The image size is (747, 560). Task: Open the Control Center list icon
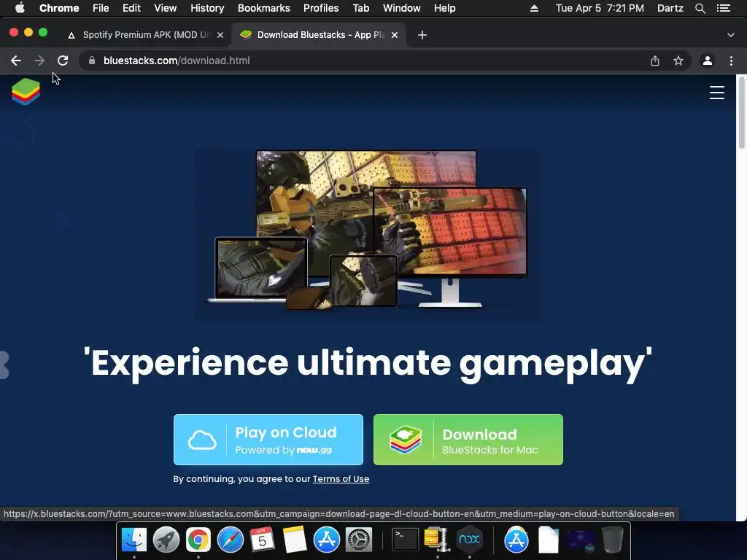click(724, 8)
